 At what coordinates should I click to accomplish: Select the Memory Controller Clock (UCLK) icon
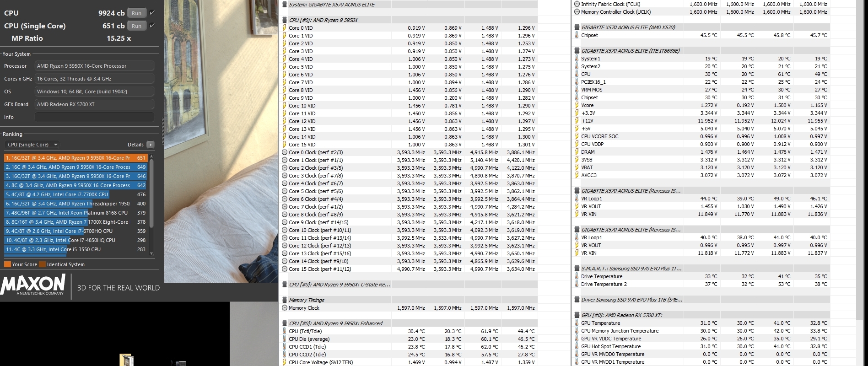577,12
